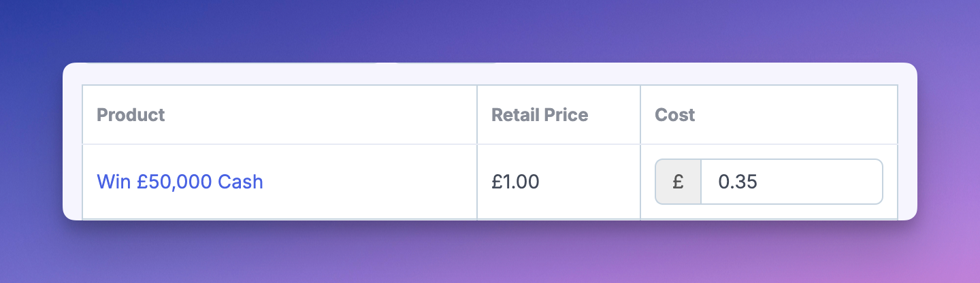Click the pound sign beside 0.35
The height and width of the screenshot is (283, 980).
pos(678,182)
